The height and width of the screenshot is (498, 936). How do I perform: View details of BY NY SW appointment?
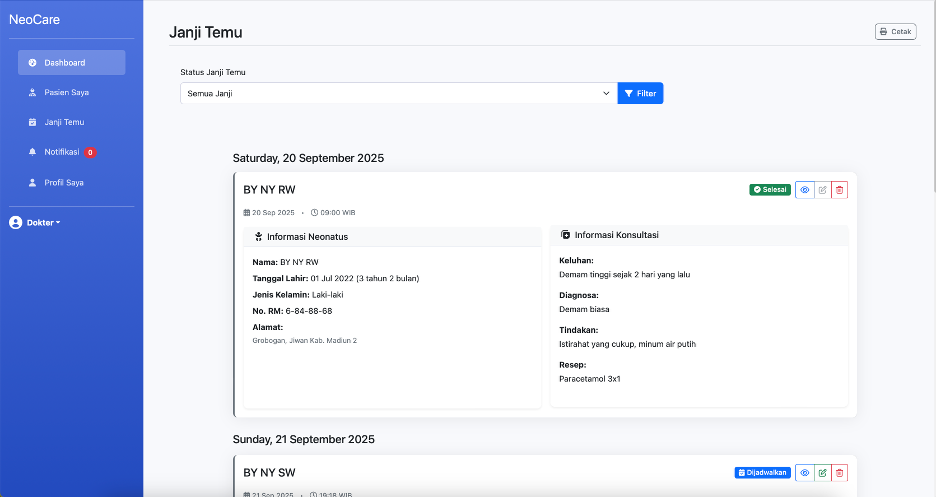pyautogui.click(x=805, y=472)
